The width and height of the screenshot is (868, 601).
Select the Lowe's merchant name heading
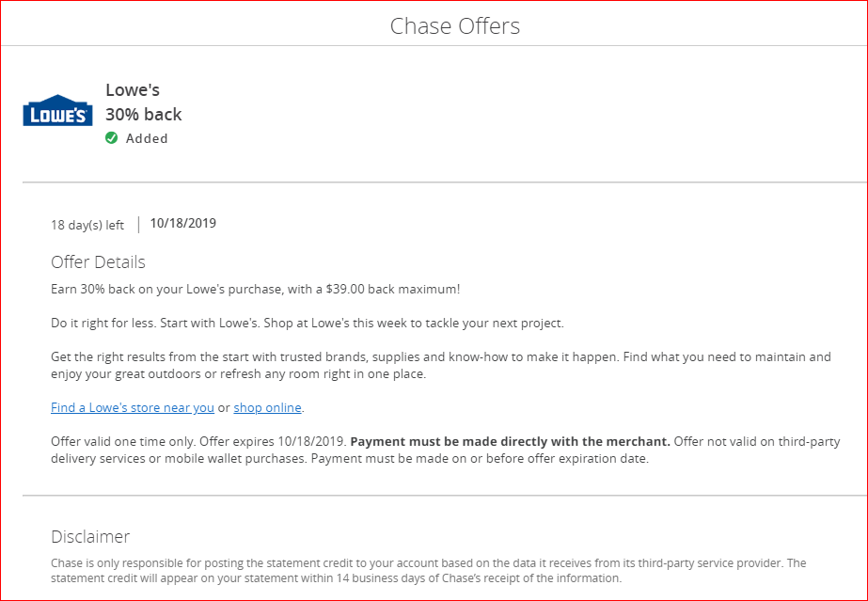pyautogui.click(x=133, y=89)
